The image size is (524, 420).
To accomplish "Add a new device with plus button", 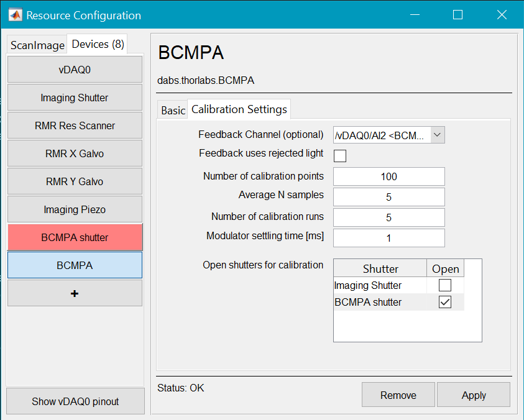I will (x=75, y=293).
